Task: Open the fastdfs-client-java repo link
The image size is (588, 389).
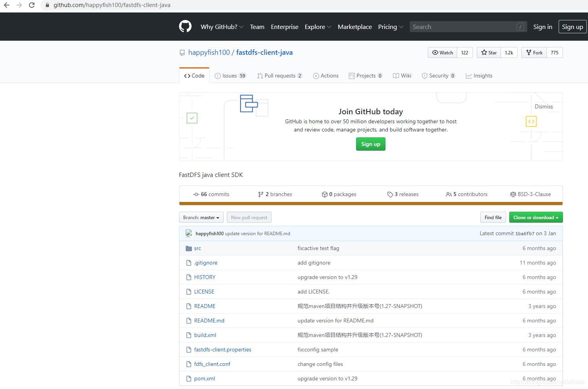Action: click(x=264, y=52)
